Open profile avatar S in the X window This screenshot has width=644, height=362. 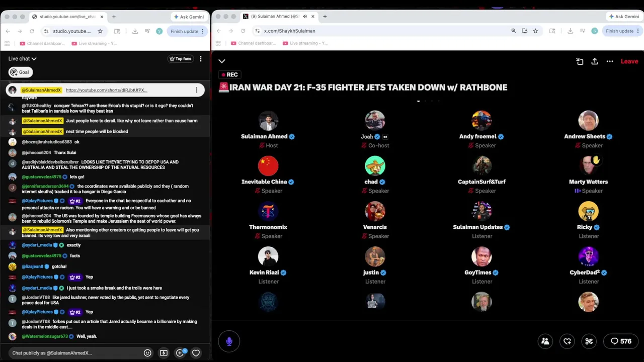click(594, 31)
